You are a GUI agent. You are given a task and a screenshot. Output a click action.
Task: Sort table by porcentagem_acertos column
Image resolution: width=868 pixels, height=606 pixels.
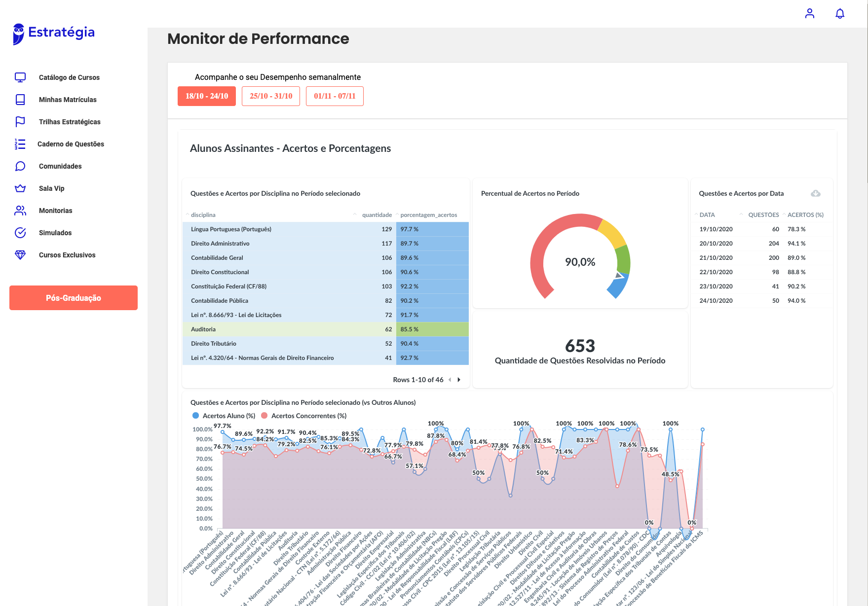428,215
